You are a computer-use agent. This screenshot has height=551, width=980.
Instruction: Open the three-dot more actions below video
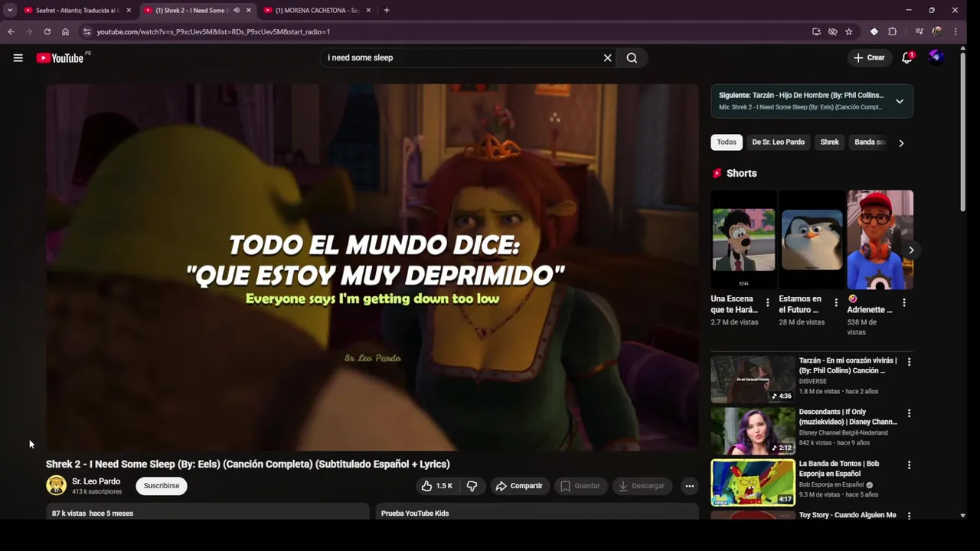coord(689,486)
